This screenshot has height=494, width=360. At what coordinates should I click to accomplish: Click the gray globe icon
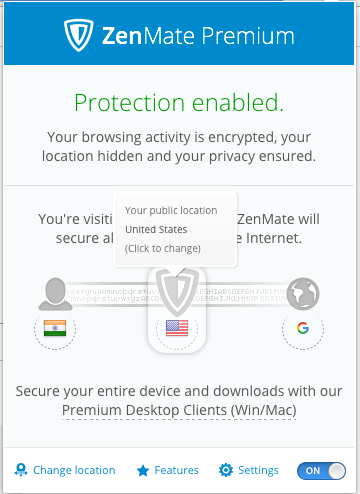(303, 294)
